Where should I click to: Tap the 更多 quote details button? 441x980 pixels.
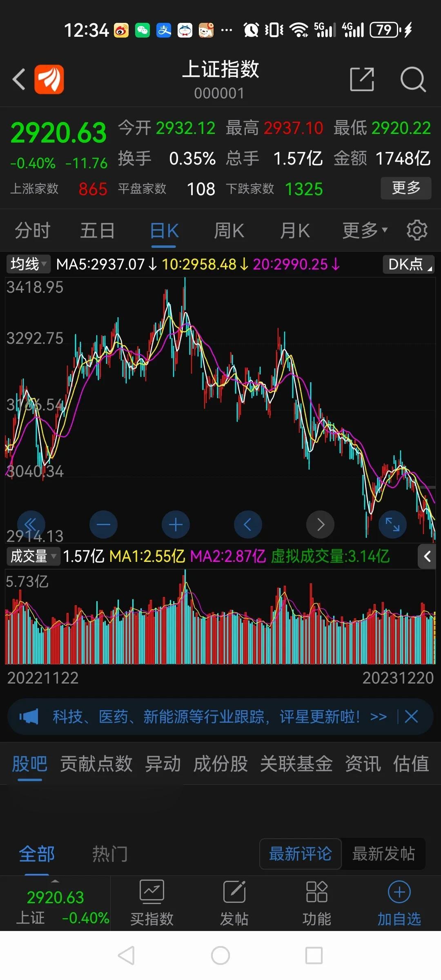pyautogui.click(x=406, y=188)
